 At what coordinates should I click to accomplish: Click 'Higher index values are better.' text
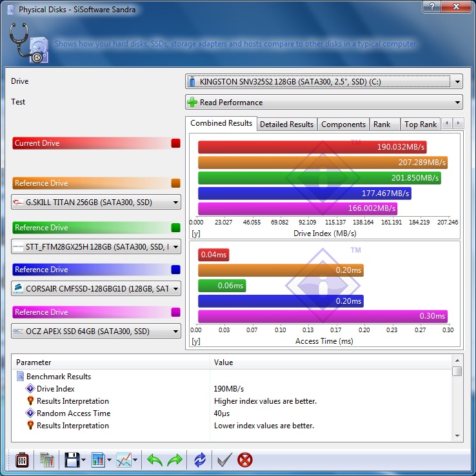pyautogui.click(x=265, y=401)
